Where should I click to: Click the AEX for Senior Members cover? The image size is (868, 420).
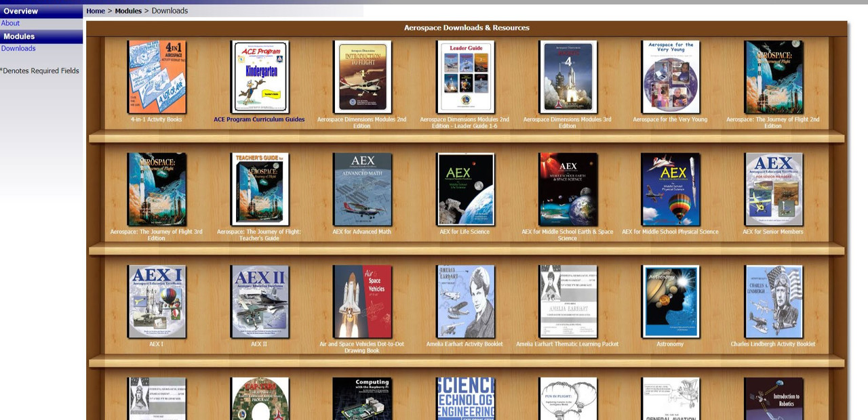point(773,189)
